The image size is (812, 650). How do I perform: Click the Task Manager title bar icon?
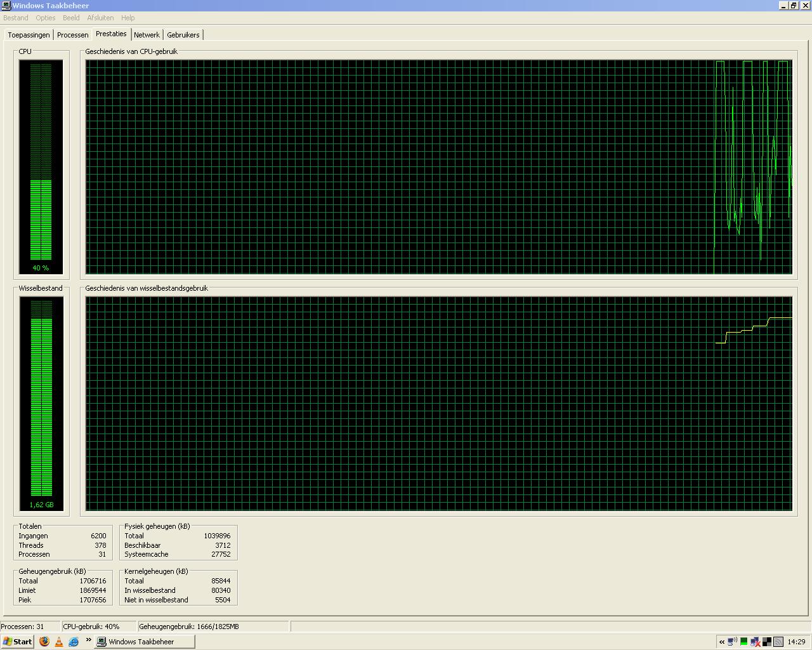pos(6,5)
